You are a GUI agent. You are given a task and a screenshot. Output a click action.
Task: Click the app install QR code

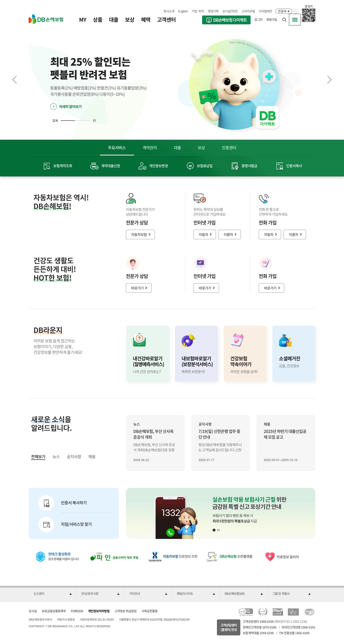[x=309, y=15]
